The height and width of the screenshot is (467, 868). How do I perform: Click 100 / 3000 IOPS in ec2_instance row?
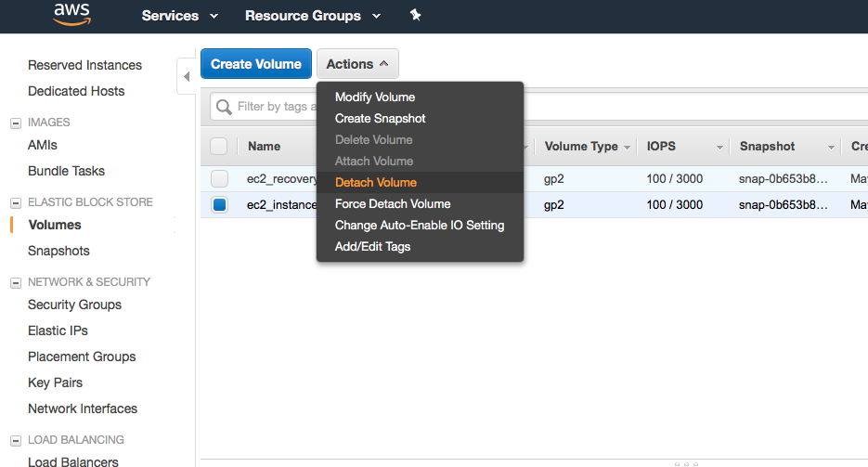tap(674, 205)
